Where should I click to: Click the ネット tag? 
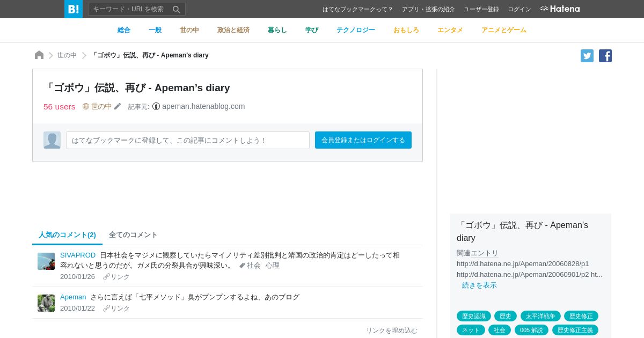tap(471, 330)
